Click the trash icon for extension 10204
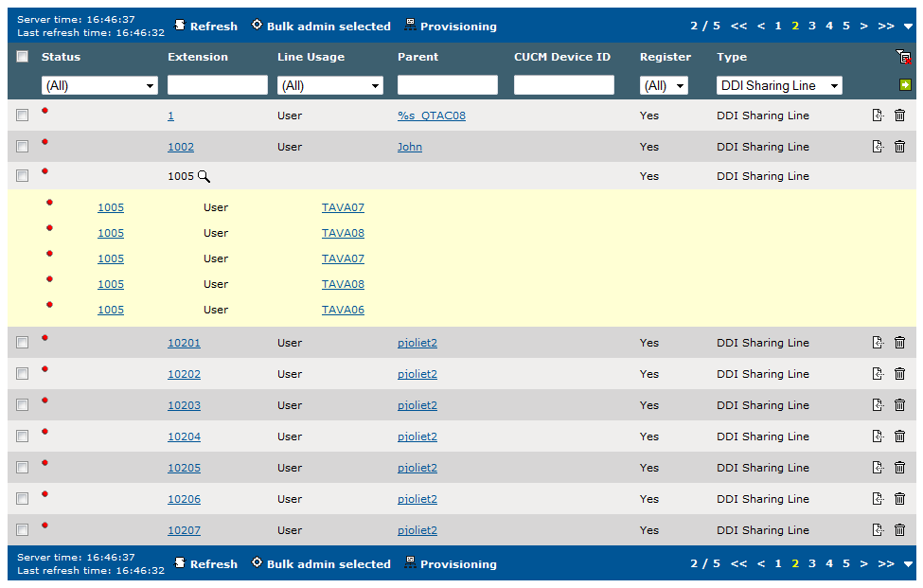Viewport: 923px width, 588px height. [x=899, y=437]
